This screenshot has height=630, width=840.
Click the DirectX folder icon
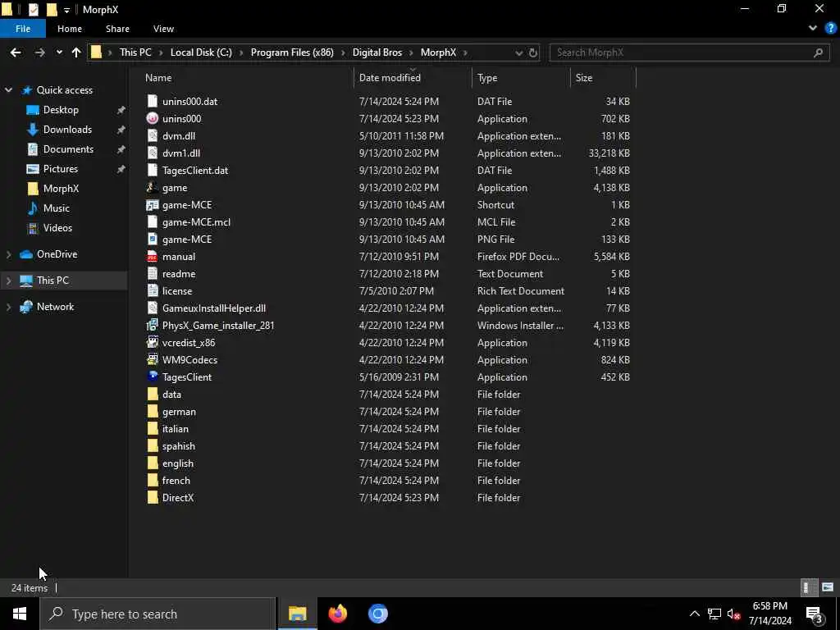[x=153, y=498]
